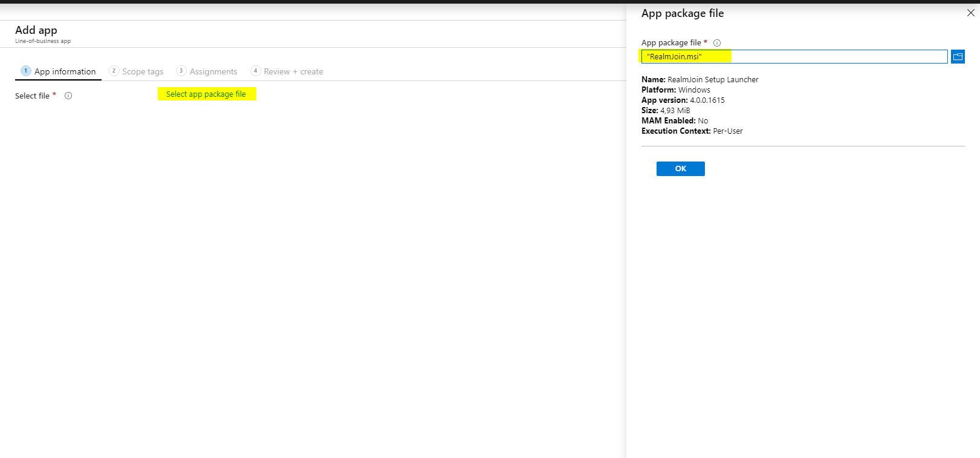Click the App package file input field
The height and width of the screenshot is (458, 980).
tap(794, 57)
